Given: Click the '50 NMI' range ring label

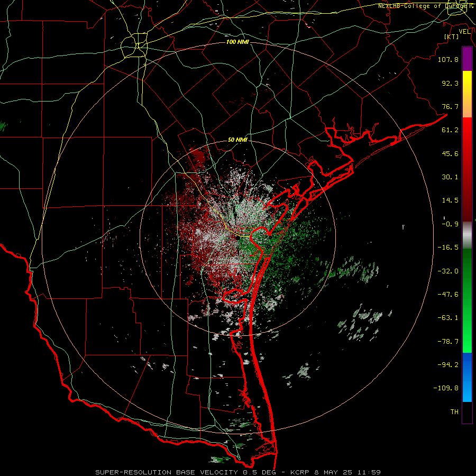Looking at the screenshot, I should click(237, 140).
